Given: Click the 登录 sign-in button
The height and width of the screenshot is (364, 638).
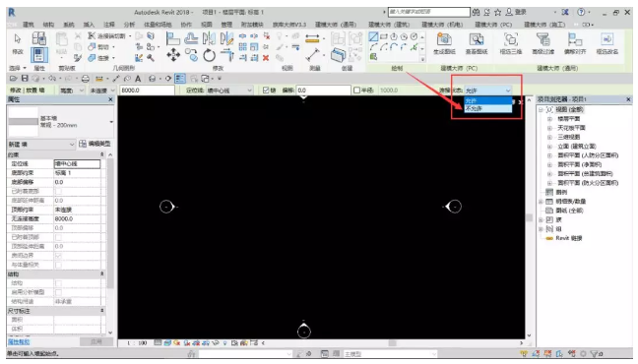Looking at the screenshot, I should (x=516, y=12).
